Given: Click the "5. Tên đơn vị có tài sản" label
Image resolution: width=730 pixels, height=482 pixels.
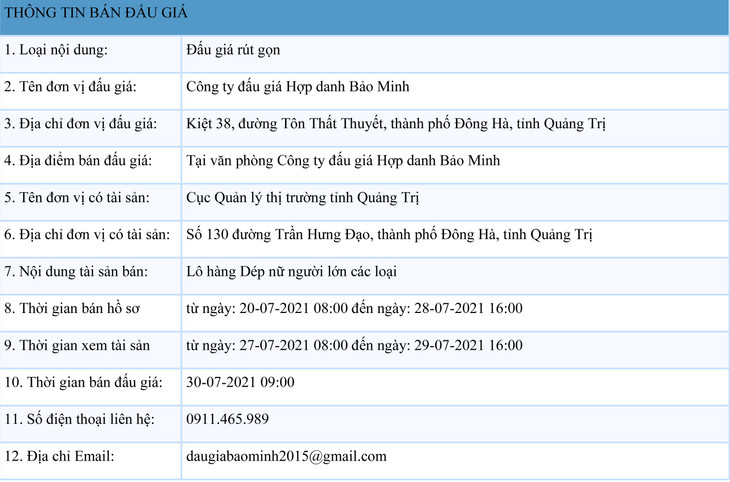Looking at the screenshot, I should click(77, 197).
